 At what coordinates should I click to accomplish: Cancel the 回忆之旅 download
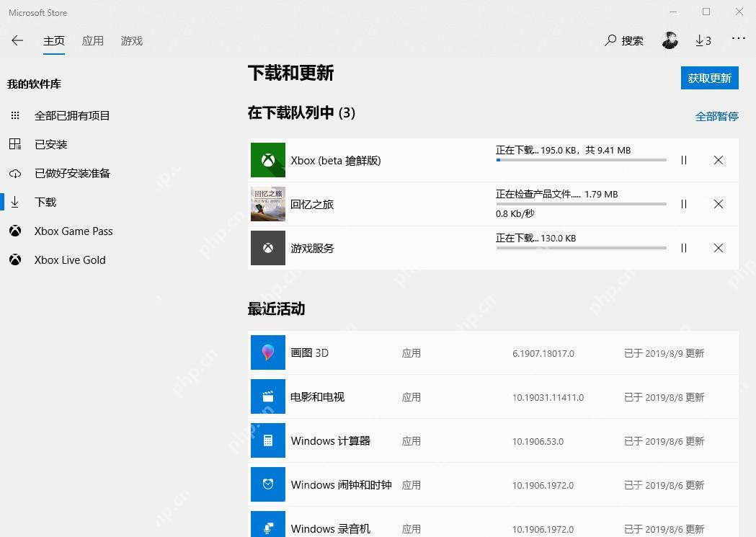[x=719, y=204]
